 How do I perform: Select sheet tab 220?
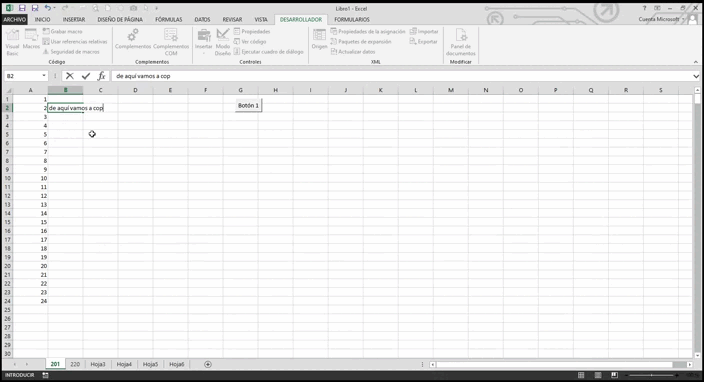(75, 364)
